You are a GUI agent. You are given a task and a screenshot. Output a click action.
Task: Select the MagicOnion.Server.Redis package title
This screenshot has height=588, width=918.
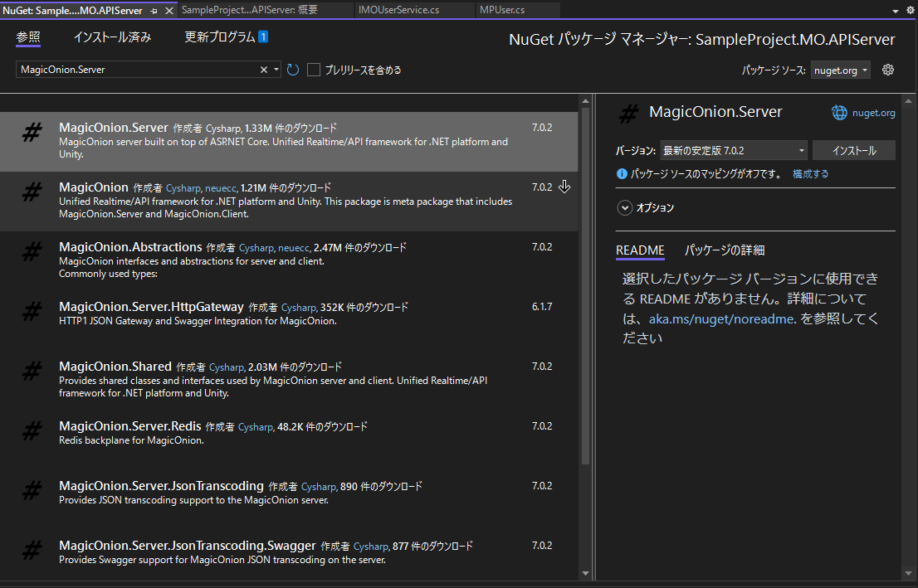coord(130,426)
